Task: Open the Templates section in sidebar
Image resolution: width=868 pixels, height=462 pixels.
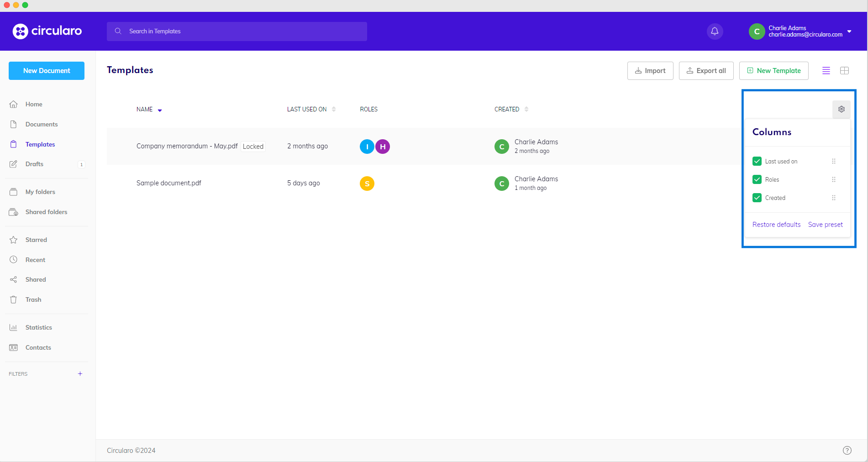Action: (40, 144)
